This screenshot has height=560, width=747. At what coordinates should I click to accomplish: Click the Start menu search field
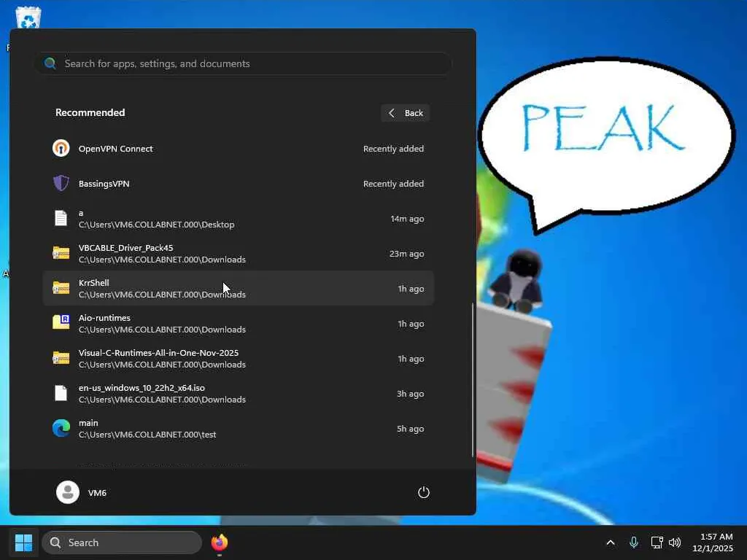click(x=243, y=63)
